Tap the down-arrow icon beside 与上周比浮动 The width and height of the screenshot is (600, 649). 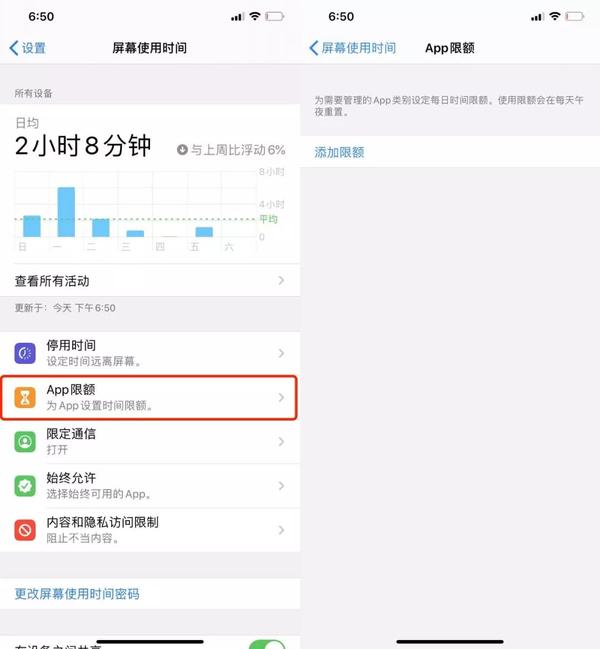coord(182,150)
